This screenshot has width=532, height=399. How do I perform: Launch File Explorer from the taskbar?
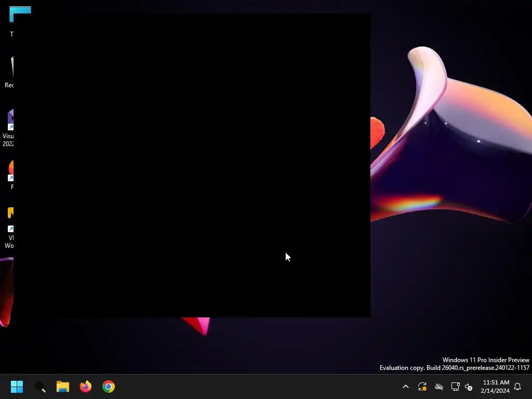click(x=63, y=387)
